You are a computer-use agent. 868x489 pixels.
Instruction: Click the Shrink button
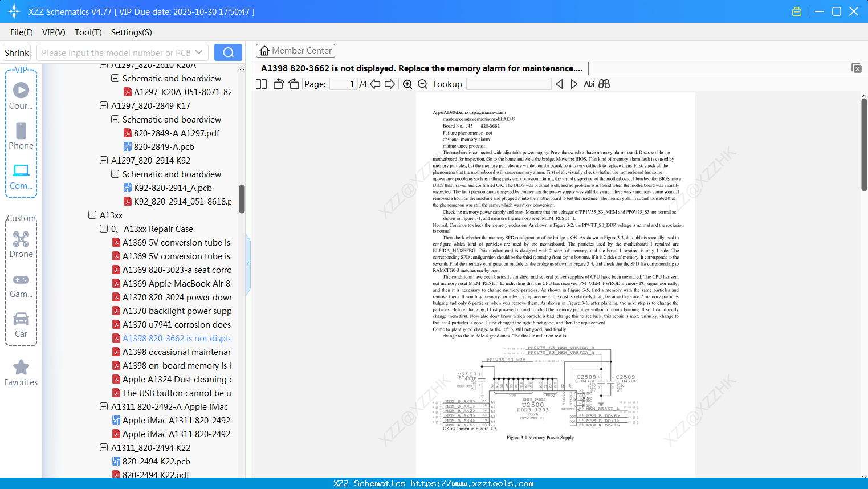point(17,52)
